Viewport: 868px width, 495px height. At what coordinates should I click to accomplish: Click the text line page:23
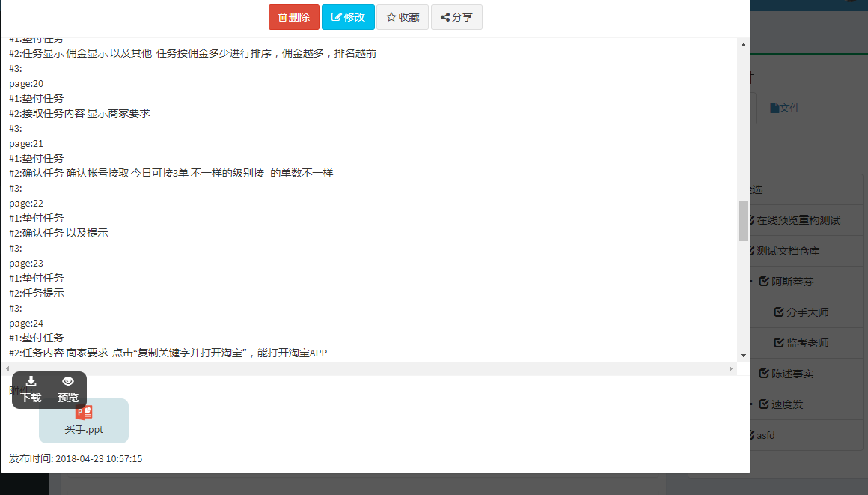coord(26,264)
